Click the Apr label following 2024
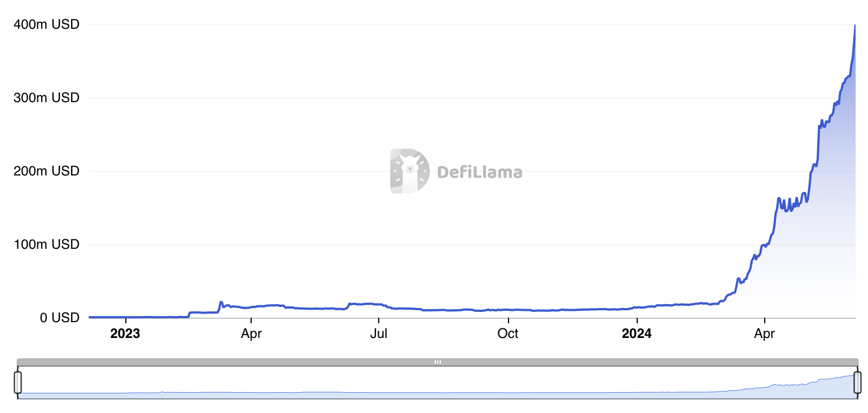 point(764,334)
